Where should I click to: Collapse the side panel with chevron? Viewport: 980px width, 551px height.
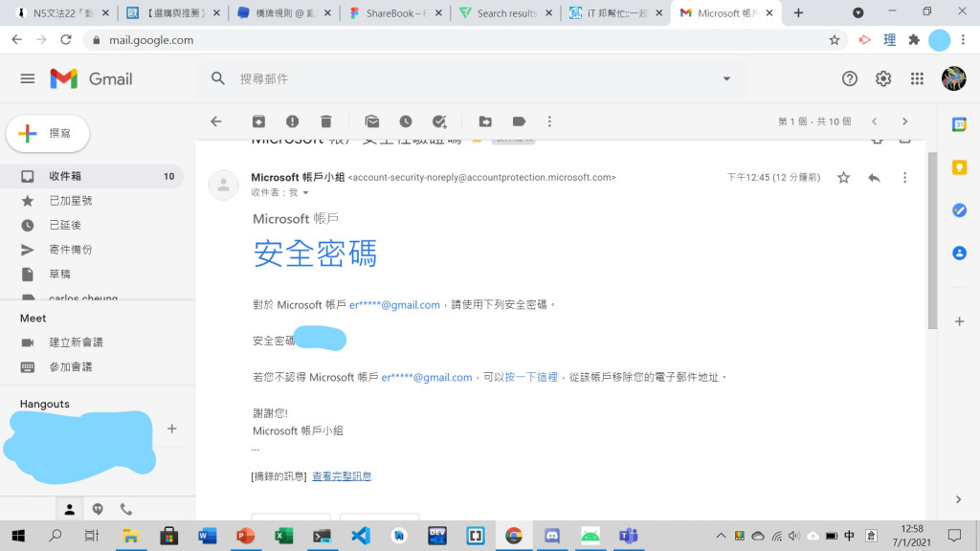(x=959, y=499)
